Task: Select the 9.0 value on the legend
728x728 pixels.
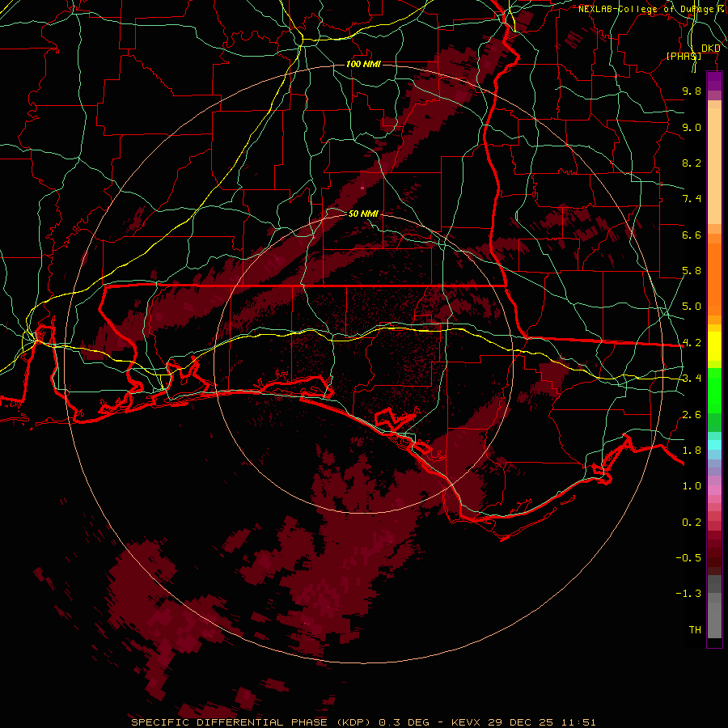Action: [692, 127]
